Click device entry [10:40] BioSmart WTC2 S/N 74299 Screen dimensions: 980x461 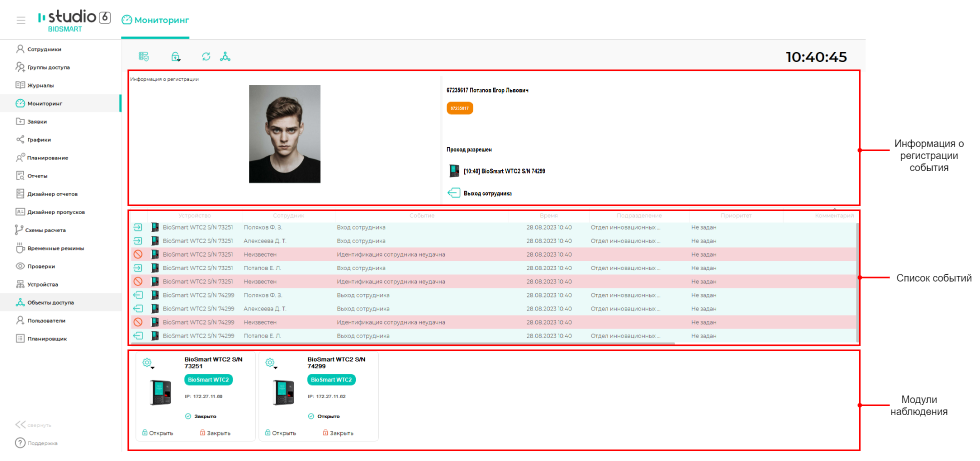tap(497, 171)
